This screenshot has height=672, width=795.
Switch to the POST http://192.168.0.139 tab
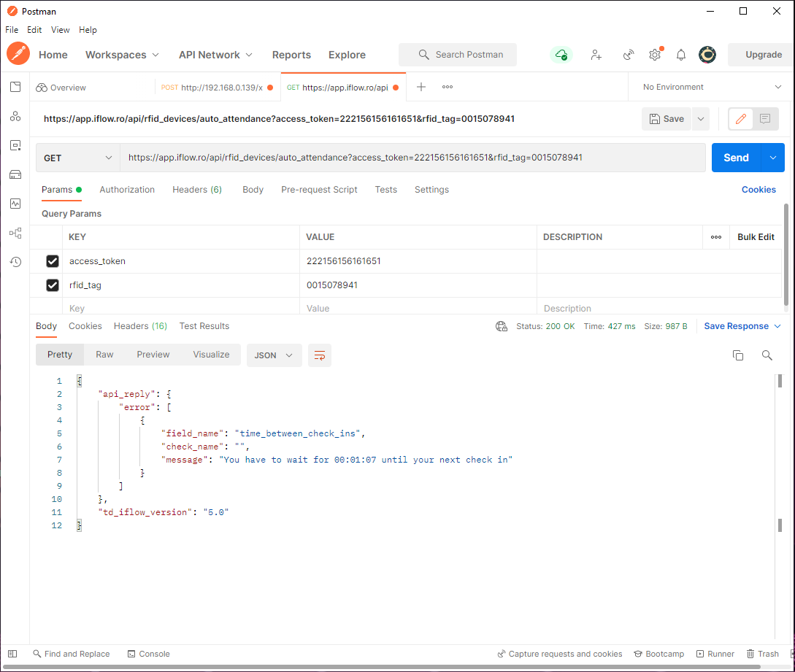(217, 87)
